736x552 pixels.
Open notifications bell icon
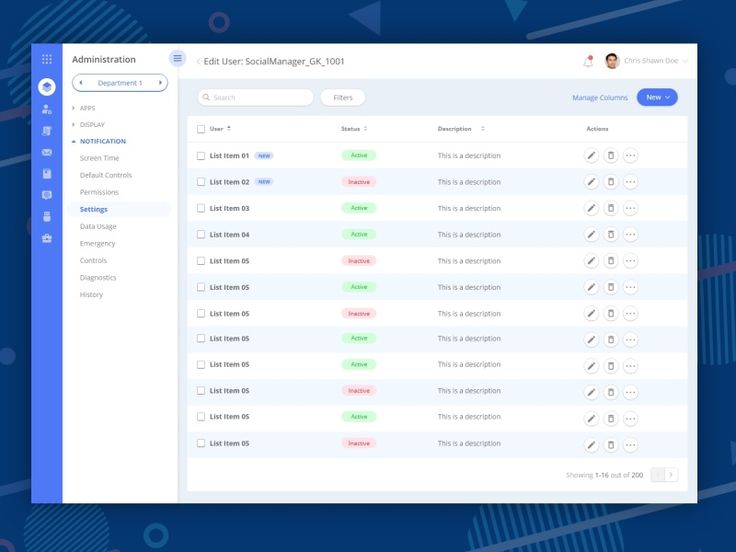[x=588, y=61]
